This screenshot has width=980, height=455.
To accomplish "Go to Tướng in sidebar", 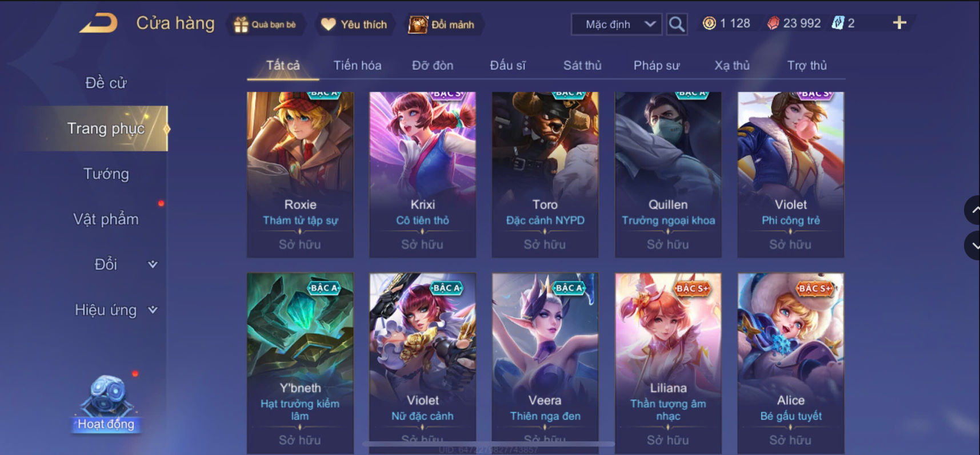I will (106, 174).
